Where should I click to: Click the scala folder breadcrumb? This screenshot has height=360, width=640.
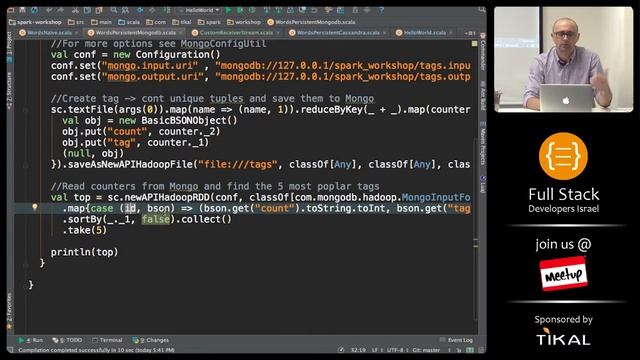(x=129, y=22)
